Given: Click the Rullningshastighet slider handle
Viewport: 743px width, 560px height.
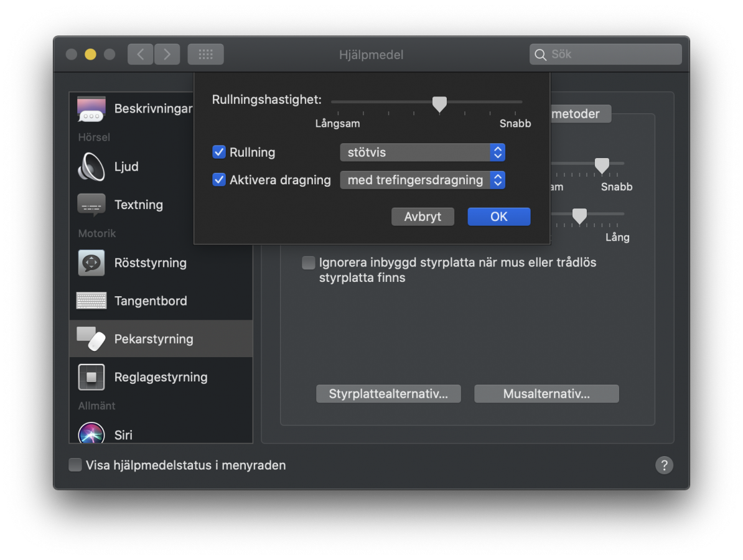Looking at the screenshot, I should tap(439, 104).
